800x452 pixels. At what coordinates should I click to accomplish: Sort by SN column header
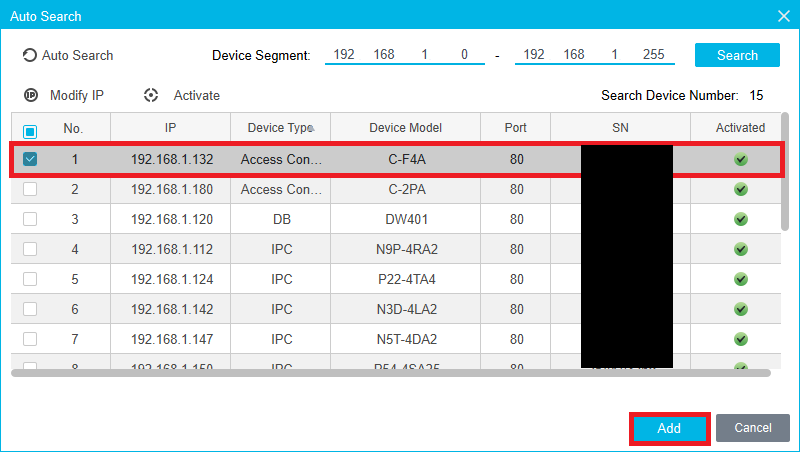(620, 128)
